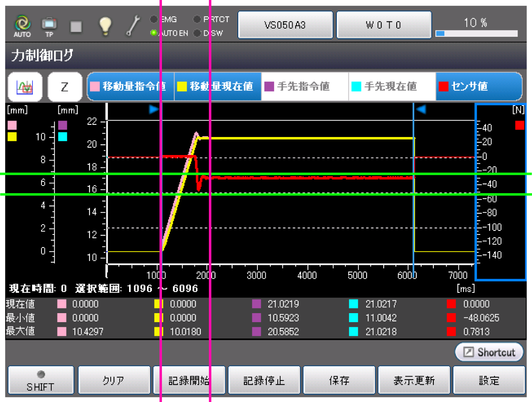Select the 手先現在値 tab
The height and width of the screenshot is (402, 532).
tap(392, 87)
